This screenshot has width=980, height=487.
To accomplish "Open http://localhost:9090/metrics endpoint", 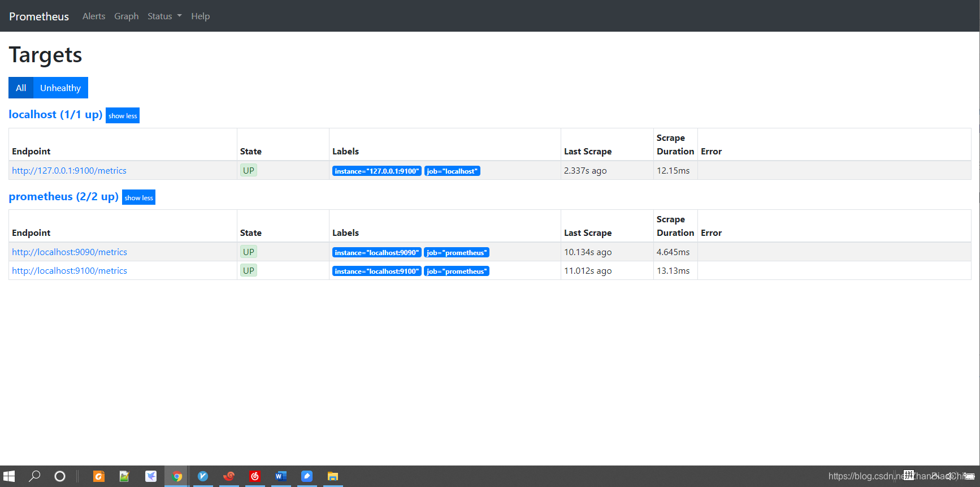I will coord(70,252).
